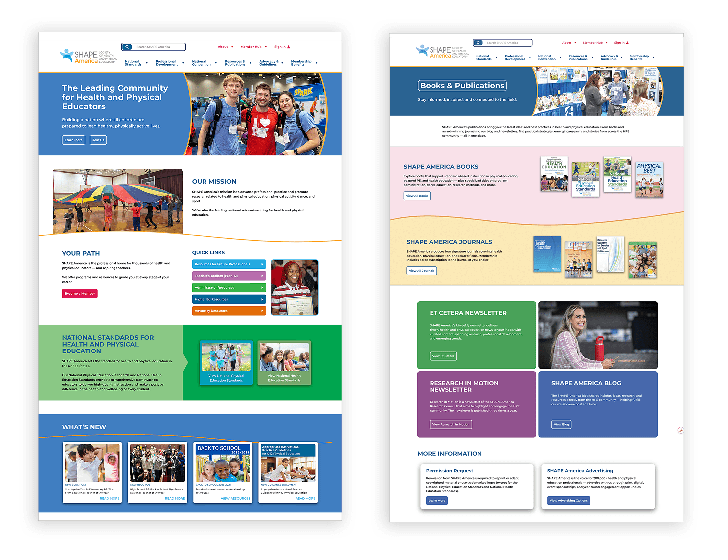The height and width of the screenshot is (560, 728).
Task: Expand About dropdown on Books & Publications page
Action: click(x=575, y=43)
